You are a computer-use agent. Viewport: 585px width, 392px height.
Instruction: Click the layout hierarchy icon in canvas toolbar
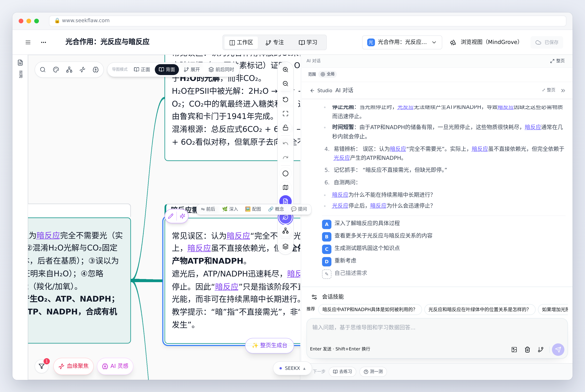pos(69,69)
